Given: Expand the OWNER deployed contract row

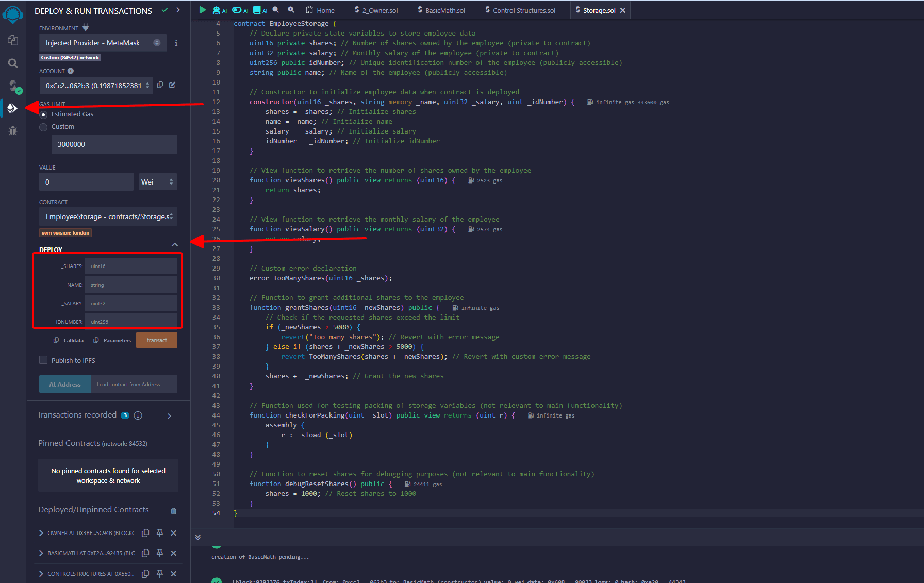Looking at the screenshot, I should [x=41, y=533].
